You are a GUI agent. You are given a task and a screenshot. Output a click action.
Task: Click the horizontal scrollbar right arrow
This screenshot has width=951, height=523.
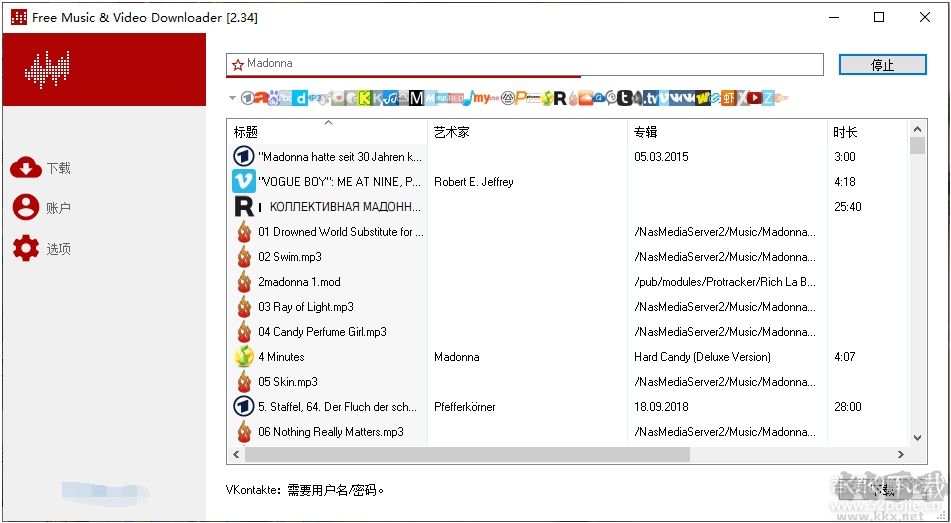tap(901, 454)
